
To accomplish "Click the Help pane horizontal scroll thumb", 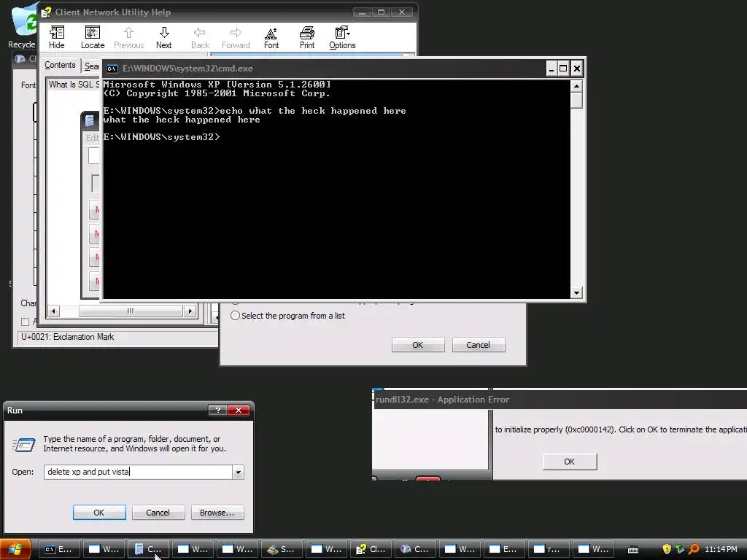I will (x=131, y=311).
